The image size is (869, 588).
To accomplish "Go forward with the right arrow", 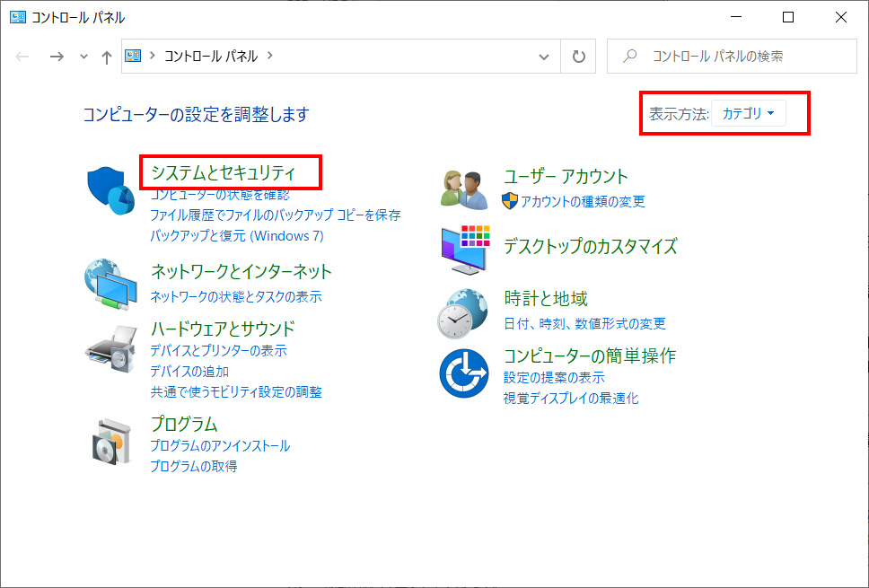I will [x=57, y=57].
